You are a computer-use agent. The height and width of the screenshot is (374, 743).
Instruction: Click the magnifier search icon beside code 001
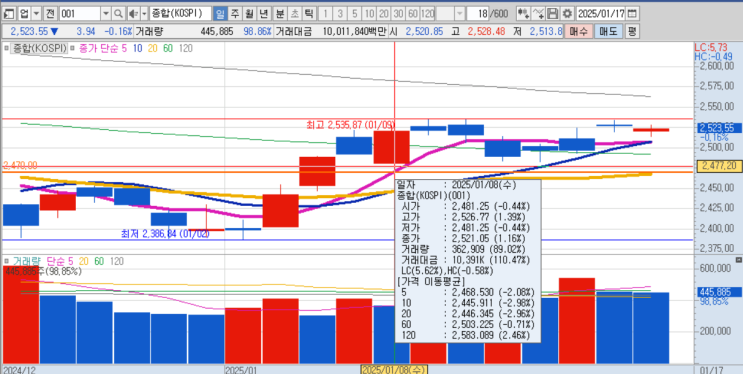(118, 13)
